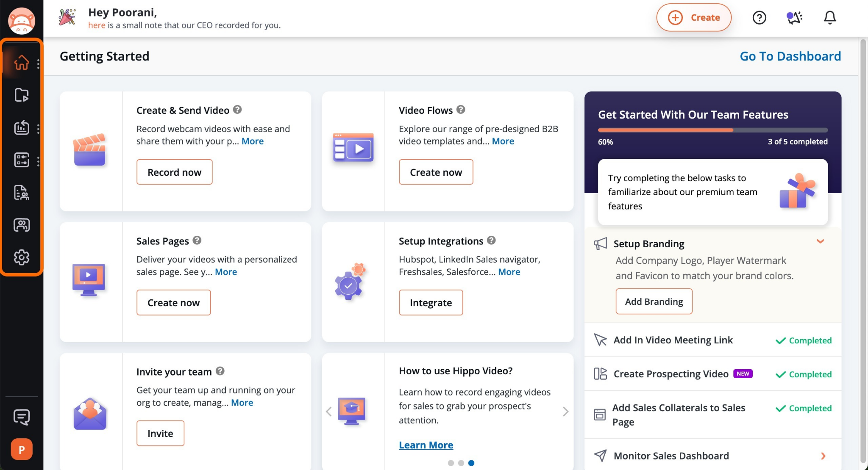
Task: Click the help icon beside Sales Pages
Action: pyautogui.click(x=197, y=241)
